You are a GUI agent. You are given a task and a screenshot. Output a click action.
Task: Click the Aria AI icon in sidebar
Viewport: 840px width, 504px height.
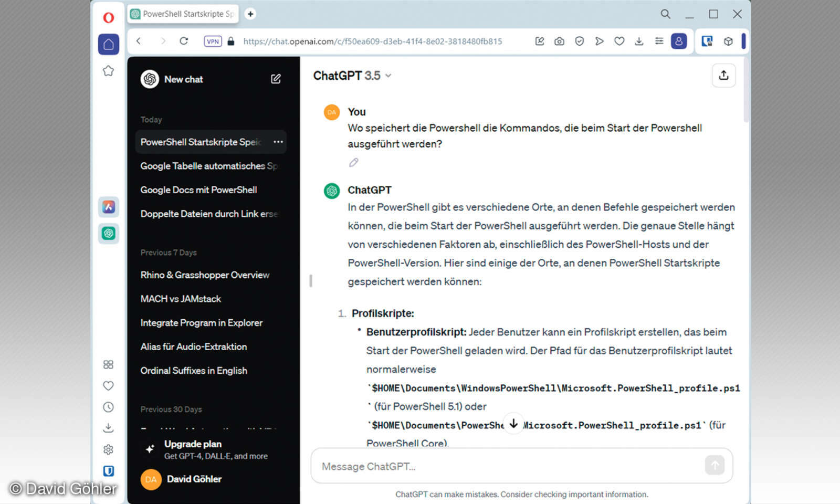click(108, 207)
